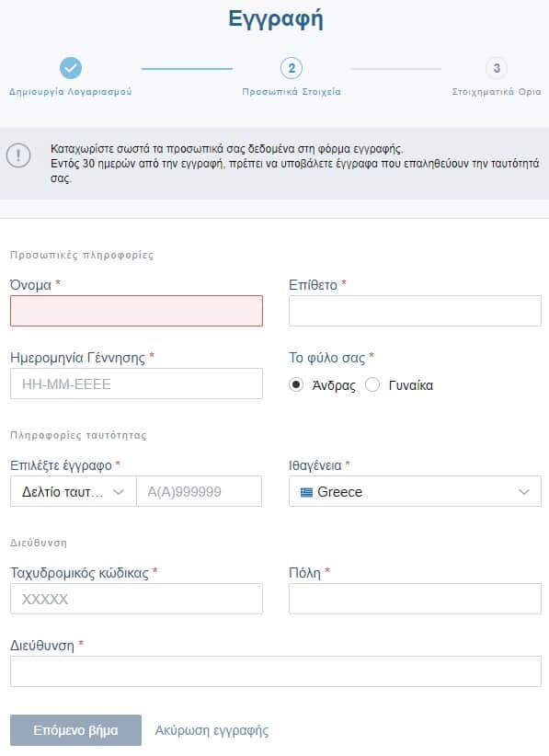
Task: Click the Ακύρωση εγγραφής link
Action: pyautogui.click(x=212, y=730)
